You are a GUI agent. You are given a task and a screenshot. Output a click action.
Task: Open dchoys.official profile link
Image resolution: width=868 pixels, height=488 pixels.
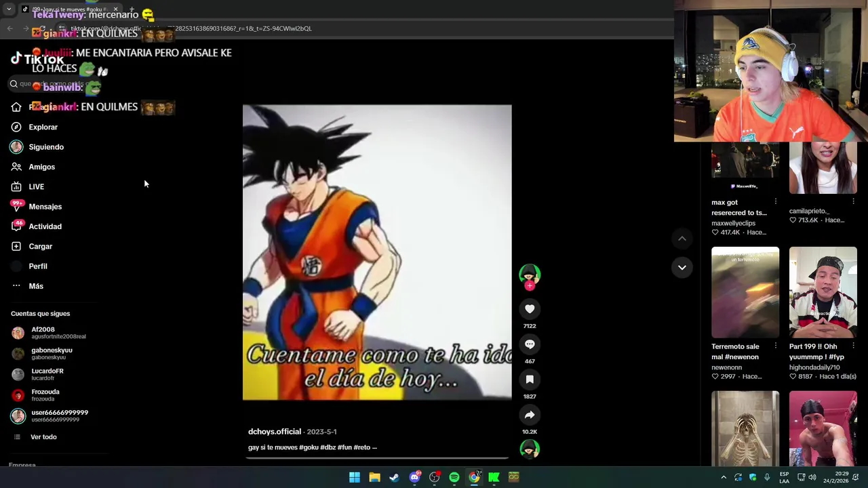pyautogui.click(x=275, y=432)
